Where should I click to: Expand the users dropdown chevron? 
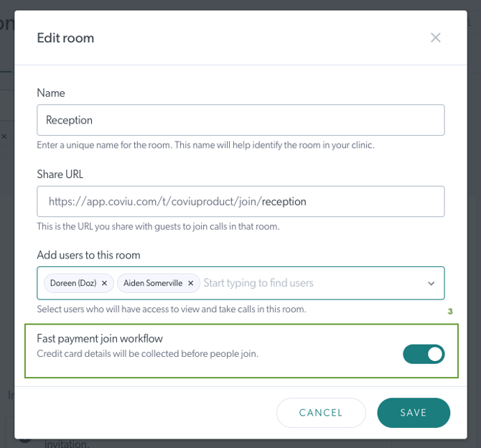click(x=431, y=284)
